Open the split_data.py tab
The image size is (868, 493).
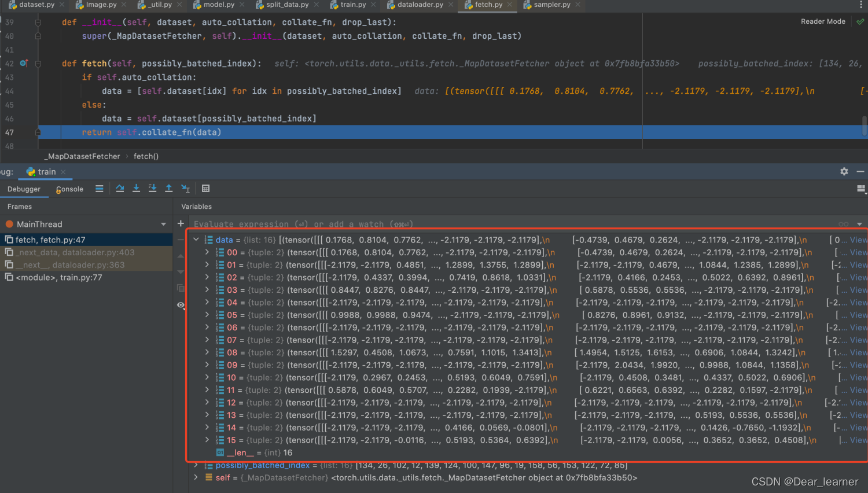click(287, 5)
